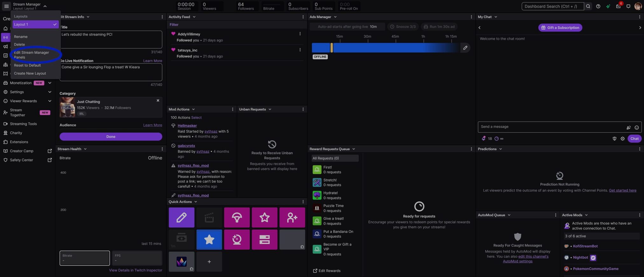Click the pencil Edit Stream Info quick action
This screenshot has width=644, height=277.
click(x=181, y=218)
